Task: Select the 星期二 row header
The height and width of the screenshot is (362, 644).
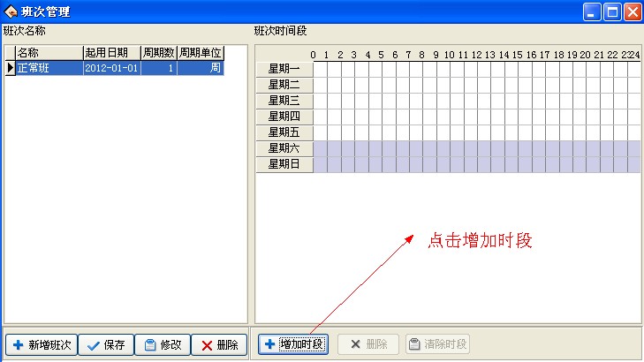Action: coord(284,85)
